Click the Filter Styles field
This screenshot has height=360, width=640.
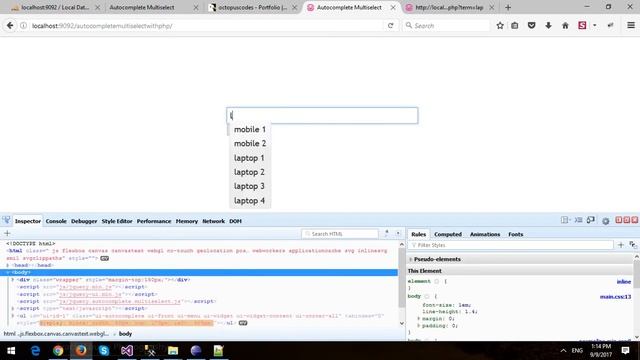click(512, 245)
